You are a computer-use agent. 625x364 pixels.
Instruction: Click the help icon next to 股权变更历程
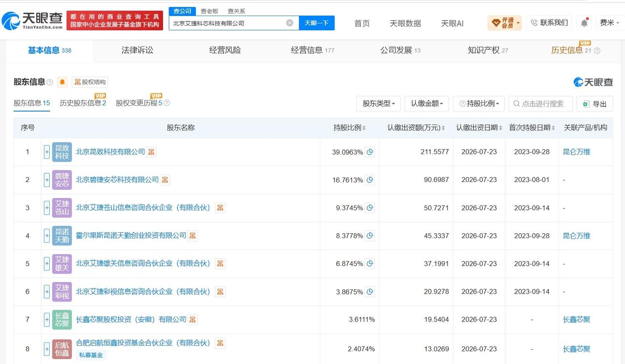tap(167, 103)
